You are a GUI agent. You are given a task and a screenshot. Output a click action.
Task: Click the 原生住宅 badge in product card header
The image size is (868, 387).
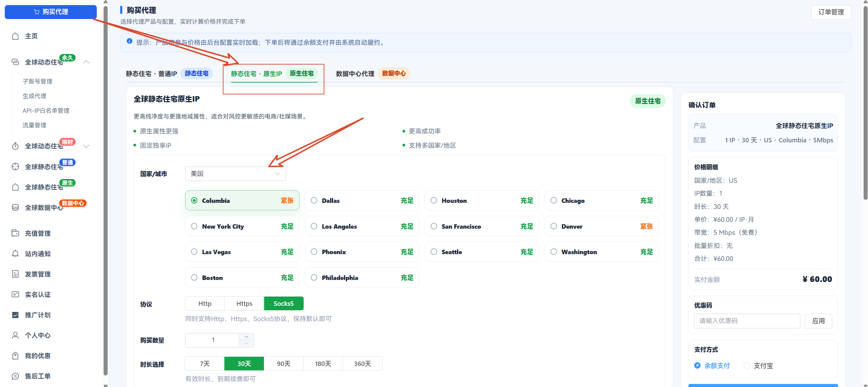click(648, 101)
